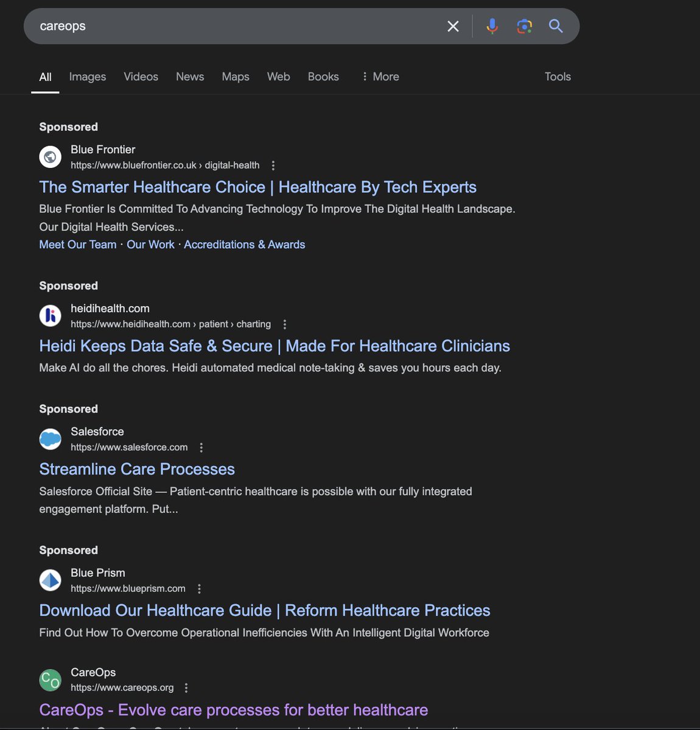Click the heidihealth.com favicon
This screenshot has width=700, height=730.
pos(51,316)
